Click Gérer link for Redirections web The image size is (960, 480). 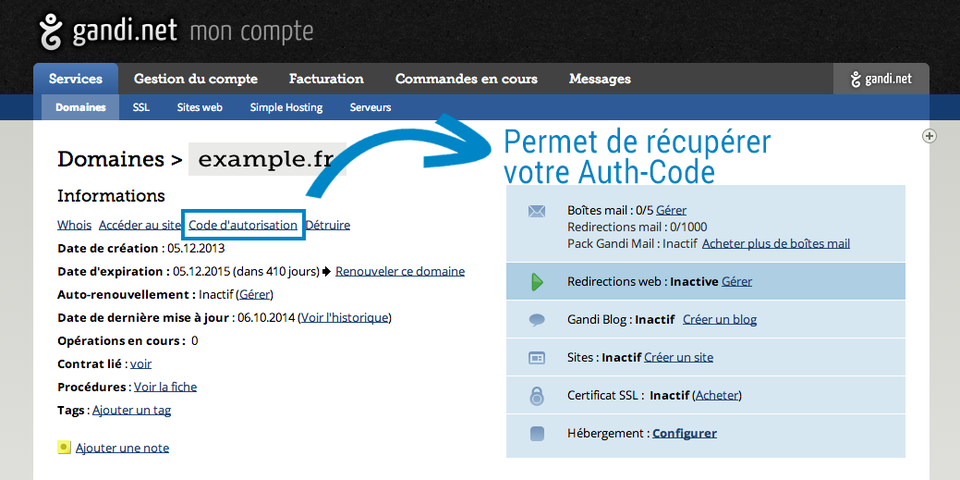click(x=737, y=282)
